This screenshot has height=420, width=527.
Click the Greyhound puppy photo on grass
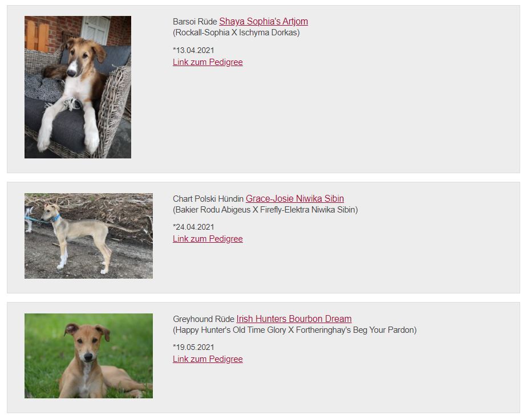pos(88,356)
